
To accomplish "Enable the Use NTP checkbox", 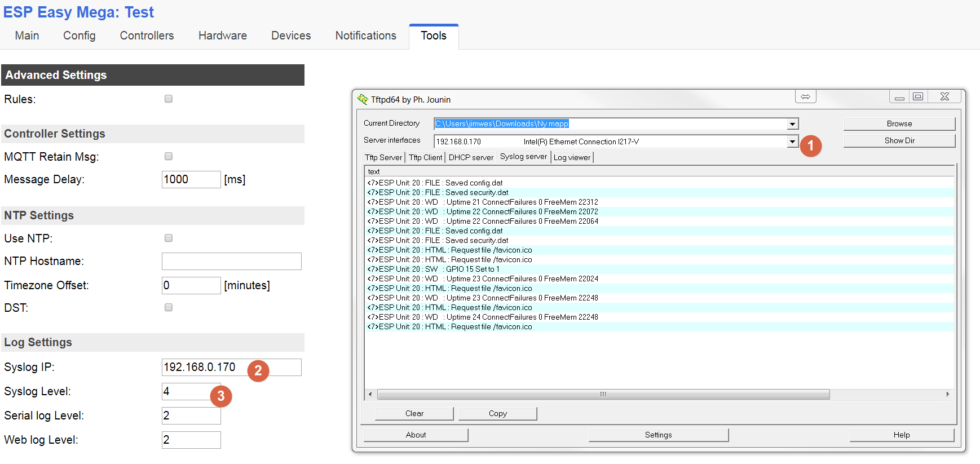I will click(169, 238).
